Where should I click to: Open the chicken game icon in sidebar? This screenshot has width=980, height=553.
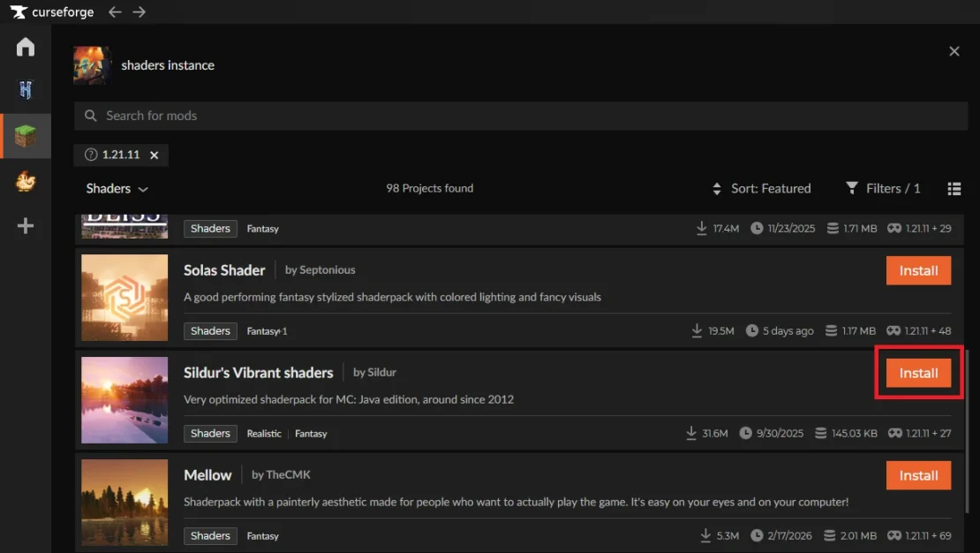click(x=26, y=181)
